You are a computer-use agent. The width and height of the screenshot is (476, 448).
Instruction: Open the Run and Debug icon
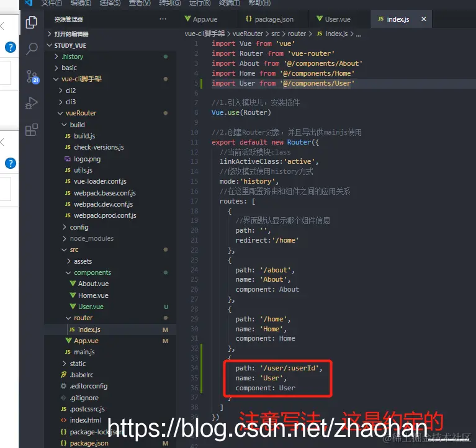point(32,103)
